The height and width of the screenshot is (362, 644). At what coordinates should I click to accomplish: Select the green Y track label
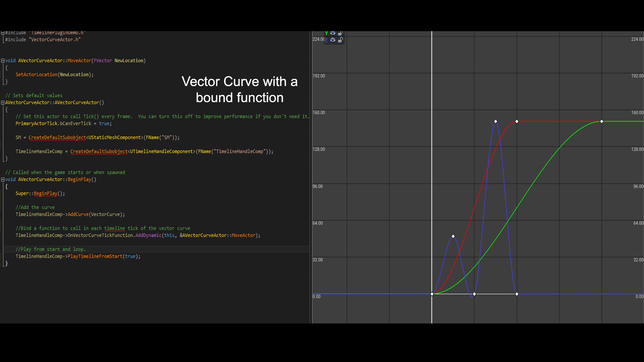pyautogui.click(x=326, y=33)
